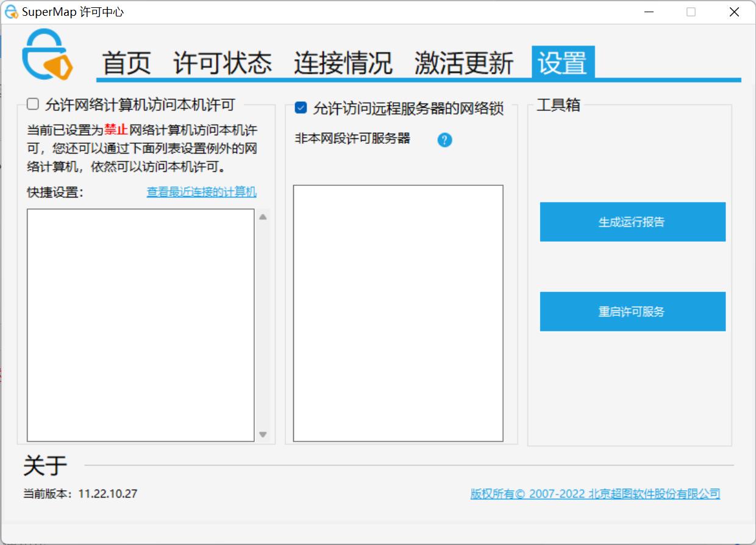756x545 pixels.
Task: Click the 快捷设置 label
Action: [55, 192]
